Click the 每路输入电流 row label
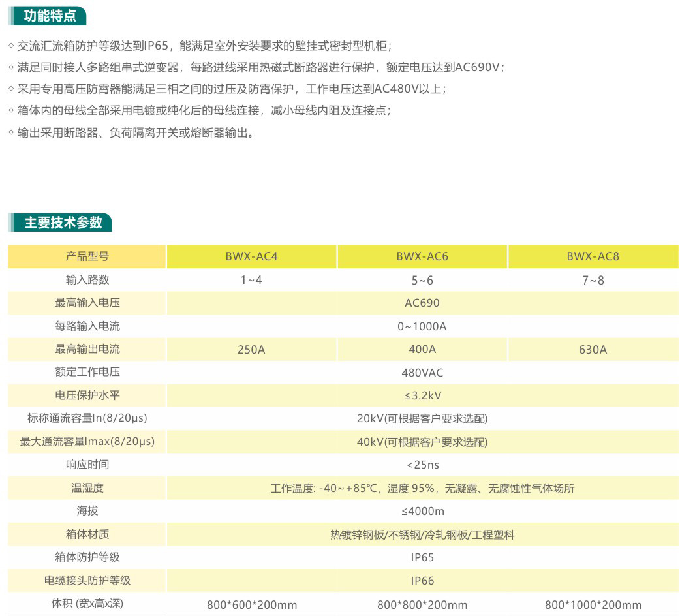 tap(87, 326)
